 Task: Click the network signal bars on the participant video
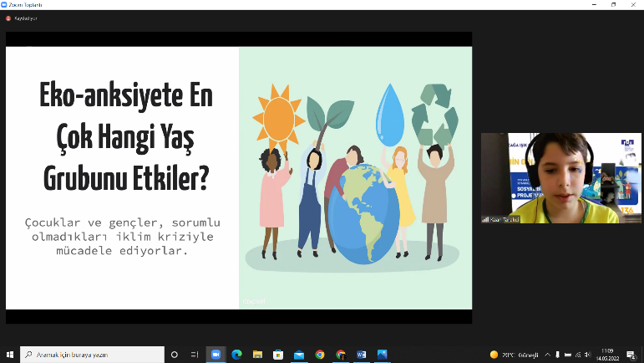[x=485, y=219]
